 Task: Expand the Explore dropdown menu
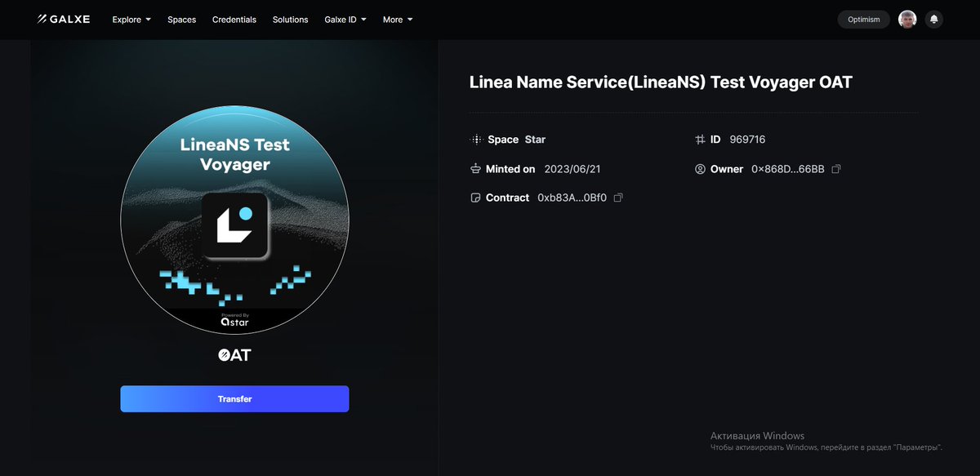click(x=131, y=20)
